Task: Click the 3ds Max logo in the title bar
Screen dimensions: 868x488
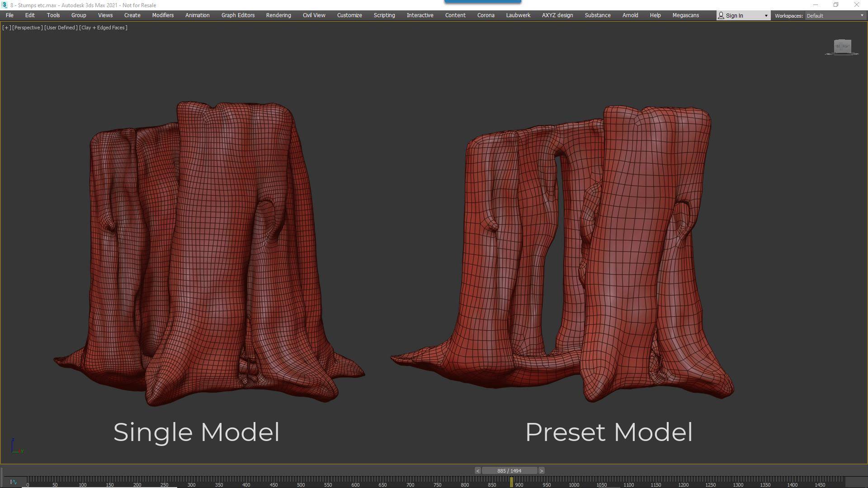Action: point(5,5)
